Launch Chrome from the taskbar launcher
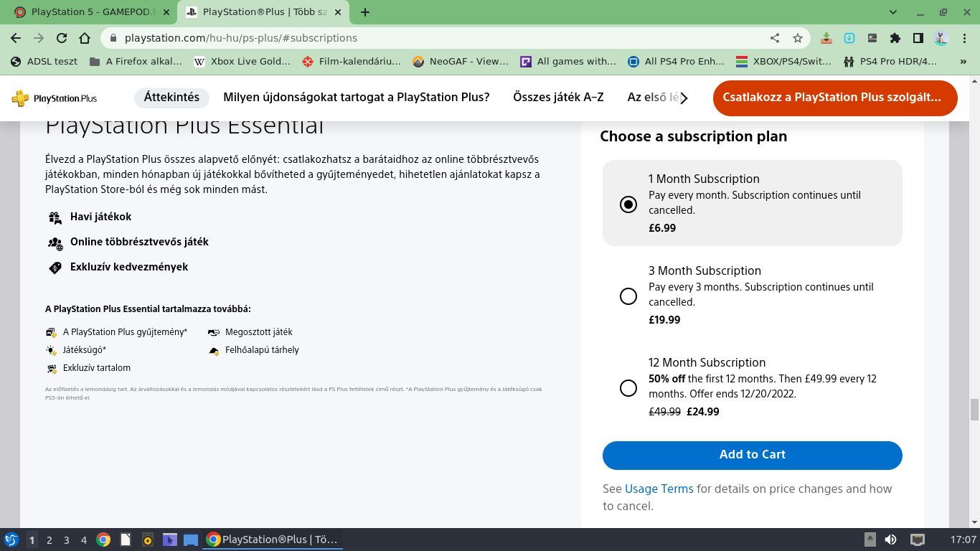Screen dimensions: 980x551 tap(103, 540)
